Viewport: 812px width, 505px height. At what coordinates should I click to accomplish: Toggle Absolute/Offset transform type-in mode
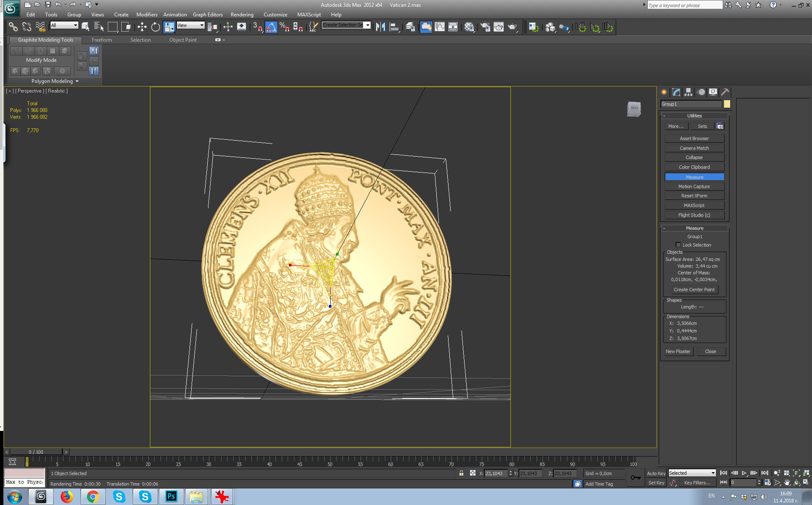(x=473, y=473)
